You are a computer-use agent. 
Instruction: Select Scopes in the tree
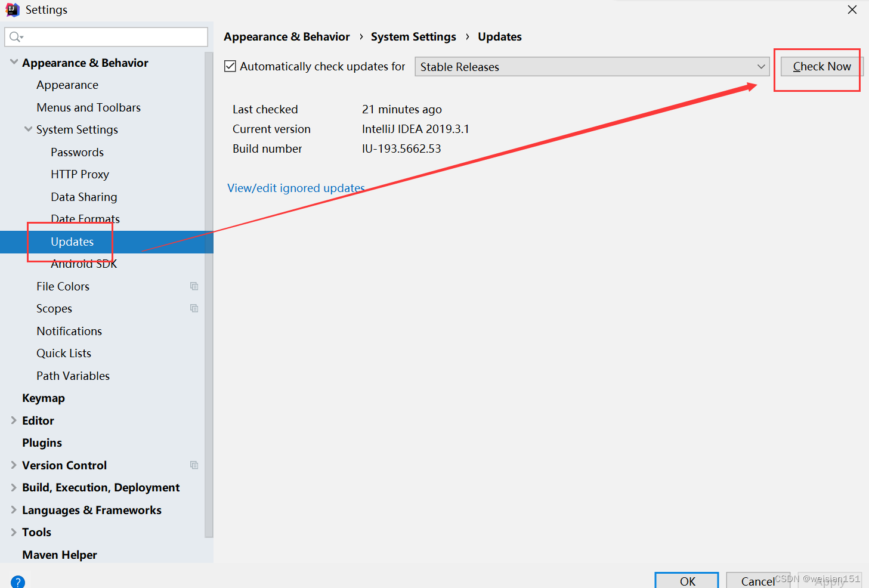[x=54, y=308]
